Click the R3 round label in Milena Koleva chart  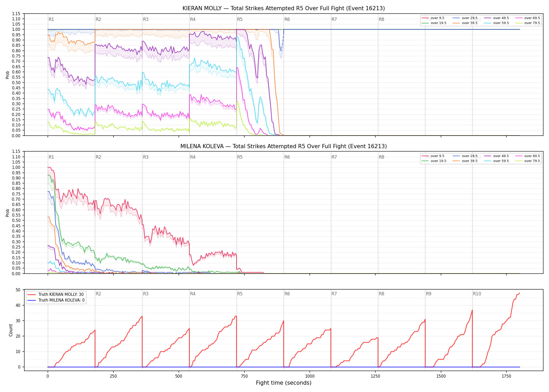146,157
